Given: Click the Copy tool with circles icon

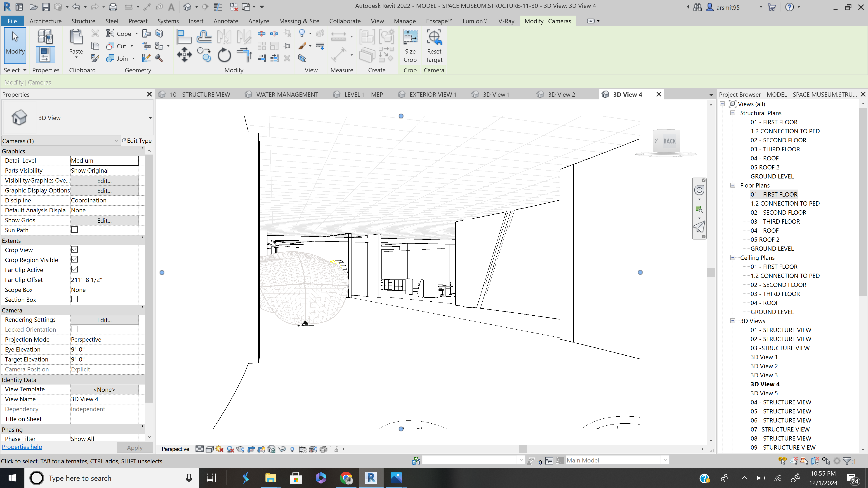Looking at the screenshot, I should point(204,55).
